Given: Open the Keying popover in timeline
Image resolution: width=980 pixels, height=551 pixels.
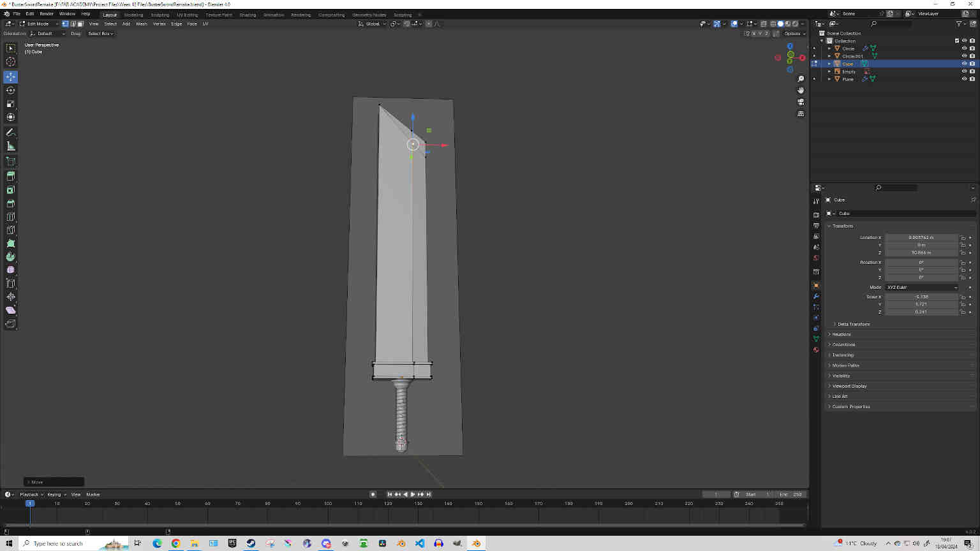Looking at the screenshot, I should 56,494.
